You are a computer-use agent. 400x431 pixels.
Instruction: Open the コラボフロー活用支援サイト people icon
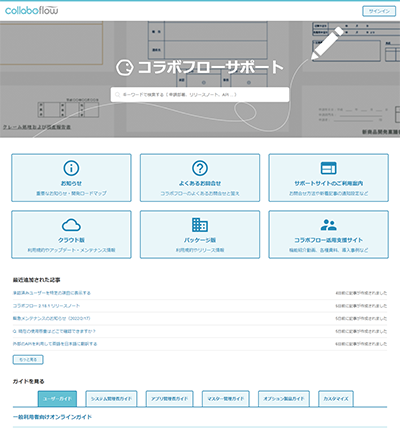click(x=328, y=225)
